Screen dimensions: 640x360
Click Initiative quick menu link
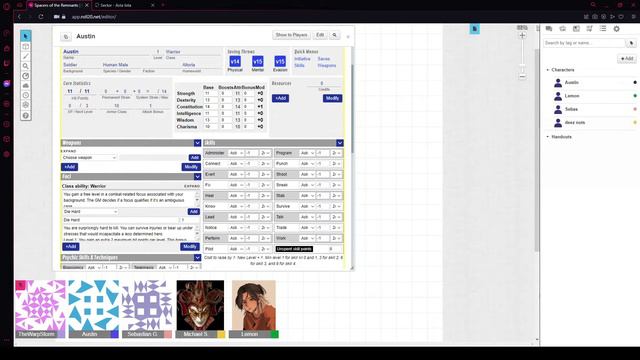coord(302,59)
